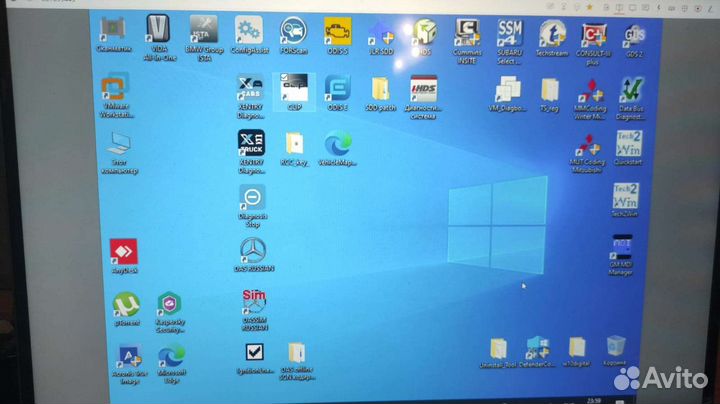
Task: Open the ConfigAssist gear icon
Action: pyautogui.click(x=248, y=31)
